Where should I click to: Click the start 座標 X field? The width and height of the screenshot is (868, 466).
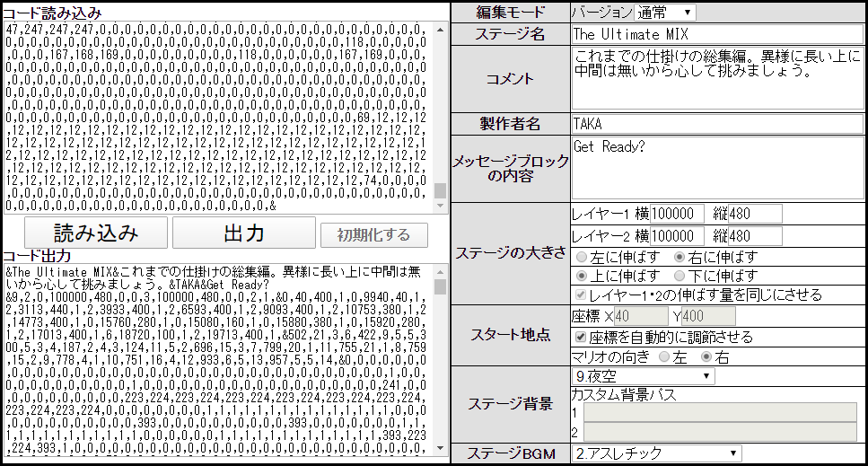641,316
